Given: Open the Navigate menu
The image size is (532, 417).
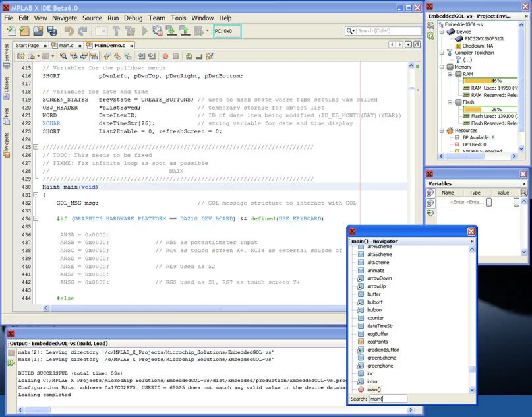Looking at the screenshot, I should click(x=65, y=18).
